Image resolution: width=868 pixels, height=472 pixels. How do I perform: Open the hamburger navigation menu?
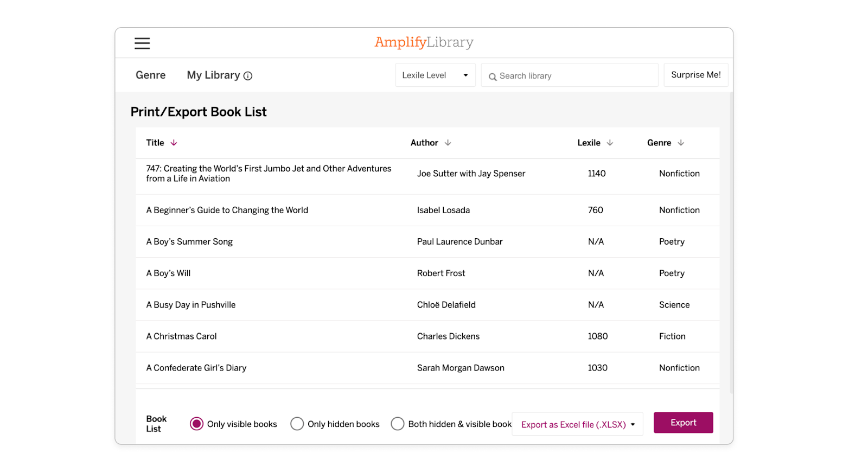142,43
